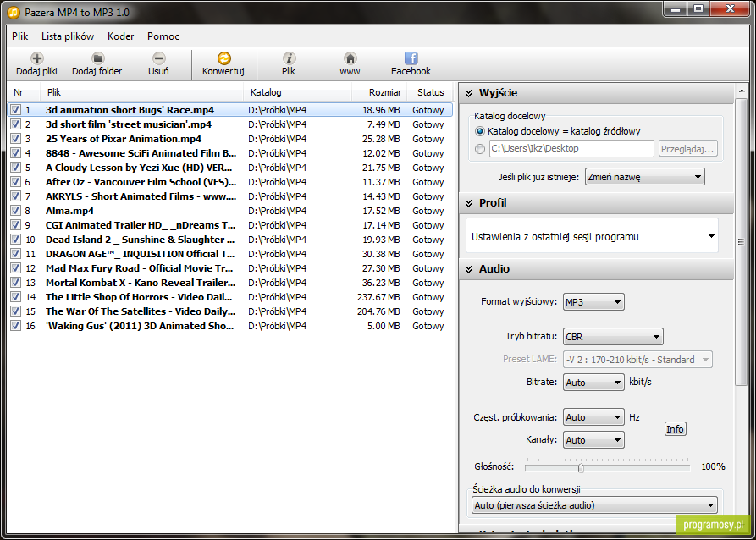Toggle checkbox for Mad Max Fury Road
Image resolution: width=756 pixels, height=540 pixels.
coord(16,268)
